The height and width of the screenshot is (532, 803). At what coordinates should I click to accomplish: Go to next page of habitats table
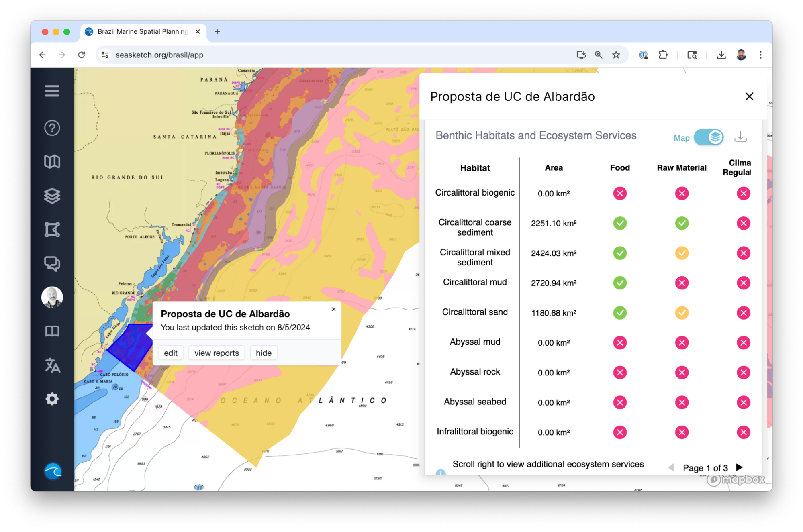(x=739, y=467)
